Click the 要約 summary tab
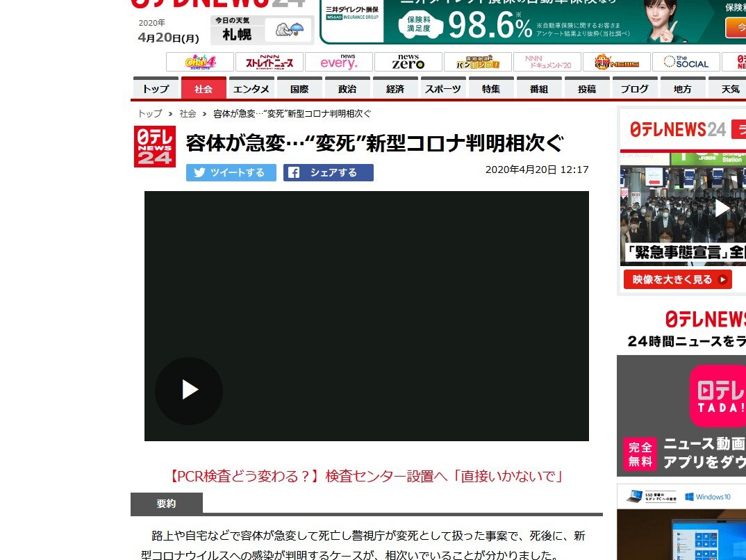This screenshot has width=746, height=560. [x=167, y=504]
